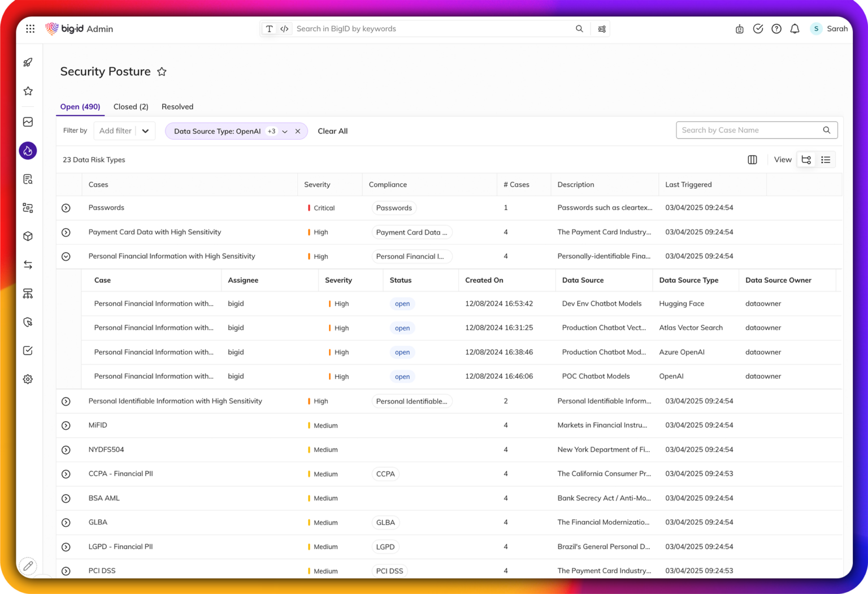Viewport: 868px width, 594px height.
Task: Remove the Data Source Type filter chip
Action: [x=298, y=131]
